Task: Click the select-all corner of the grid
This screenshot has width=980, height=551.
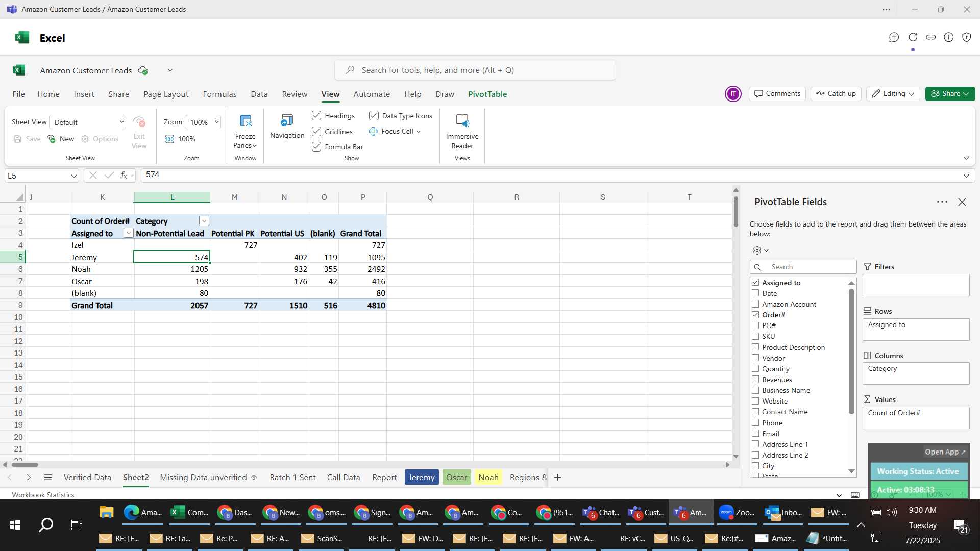Action: pyautogui.click(x=19, y=197)
